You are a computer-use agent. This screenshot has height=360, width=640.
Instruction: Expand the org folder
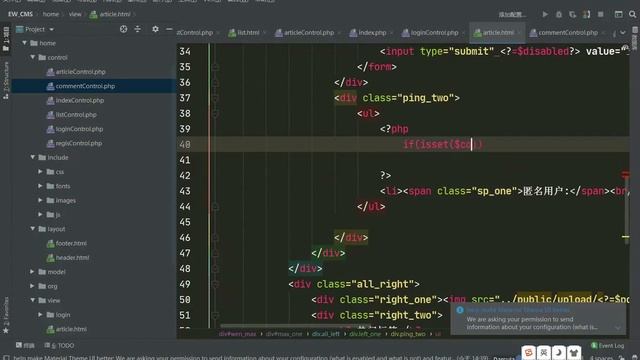(32, 286)
